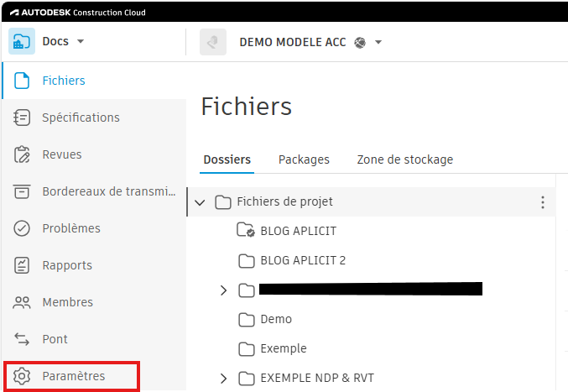Open the Problèmes section icon

23,228
